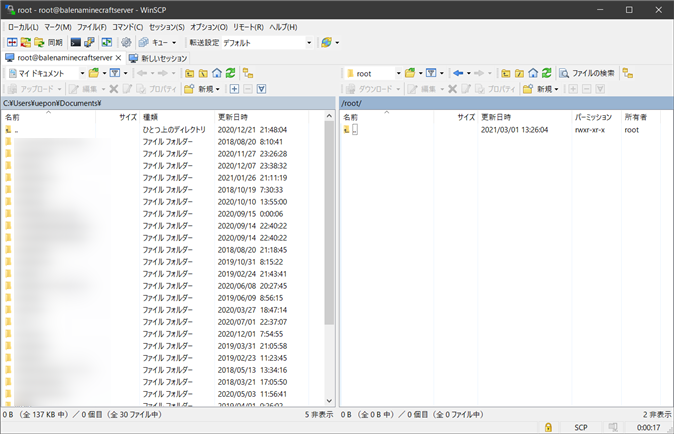Select folder row dated 2021/01/26 21:11:19
The height and width of the screenshot is (434, 674).
[162, 177]
